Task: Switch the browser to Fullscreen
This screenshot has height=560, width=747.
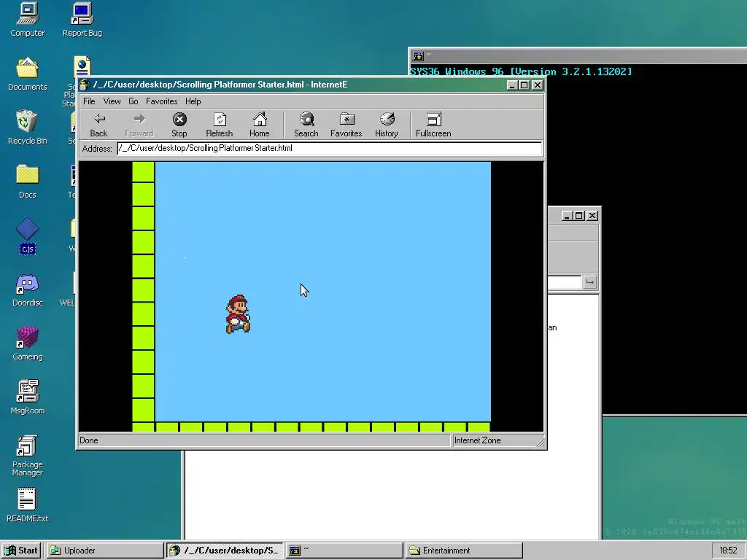Action: (x=433, y=125)
